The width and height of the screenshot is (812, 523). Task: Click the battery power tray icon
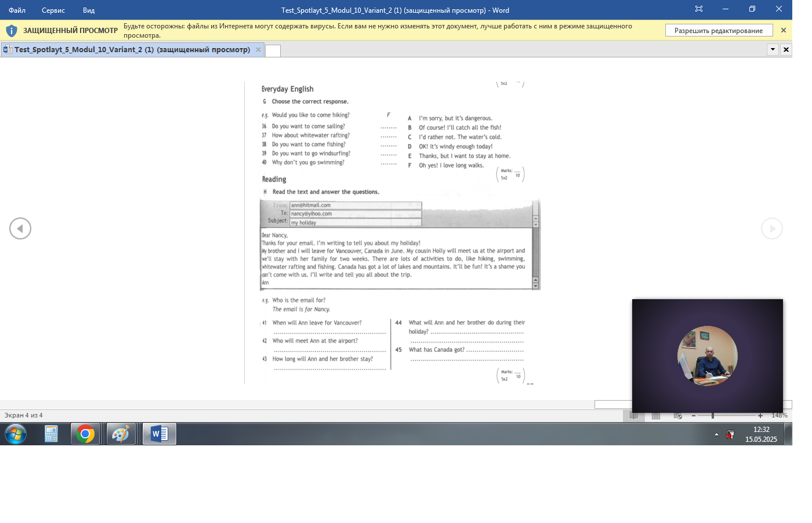pos(730,434)
